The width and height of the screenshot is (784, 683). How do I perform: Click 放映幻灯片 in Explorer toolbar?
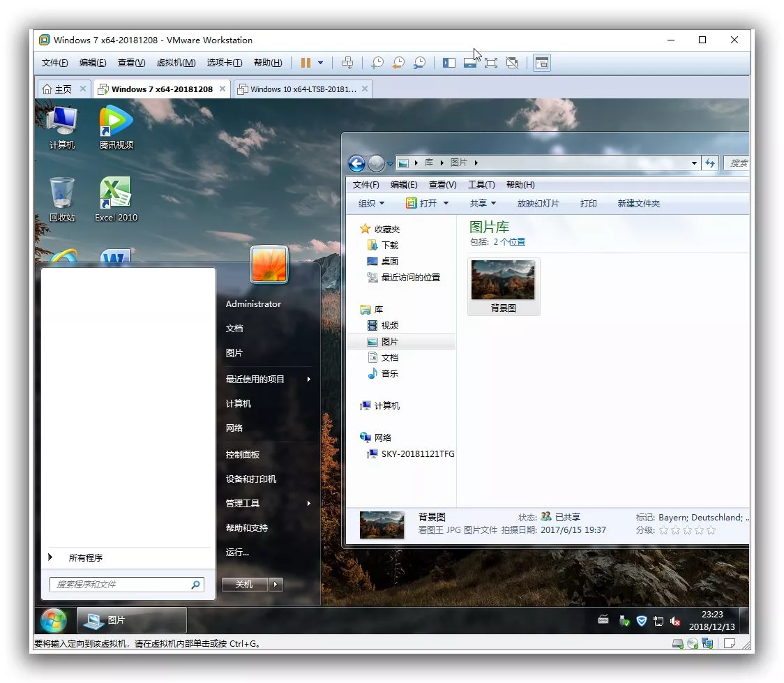(538, 204)
